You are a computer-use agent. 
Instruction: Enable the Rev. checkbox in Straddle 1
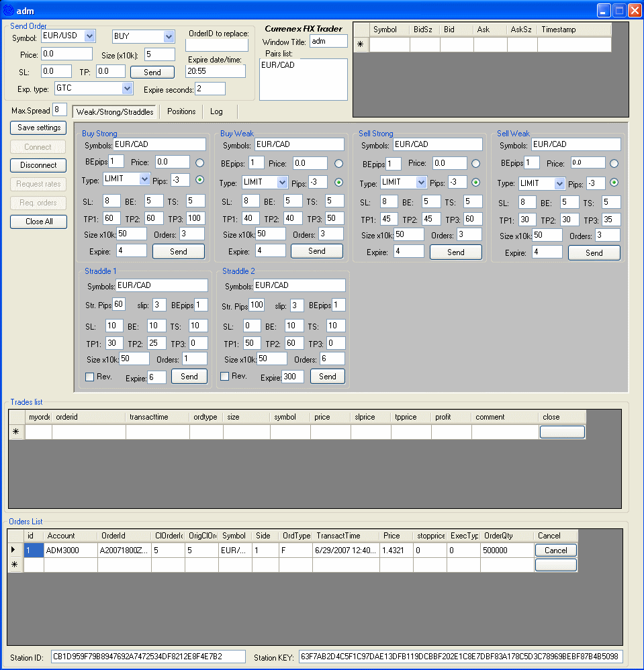90,377
